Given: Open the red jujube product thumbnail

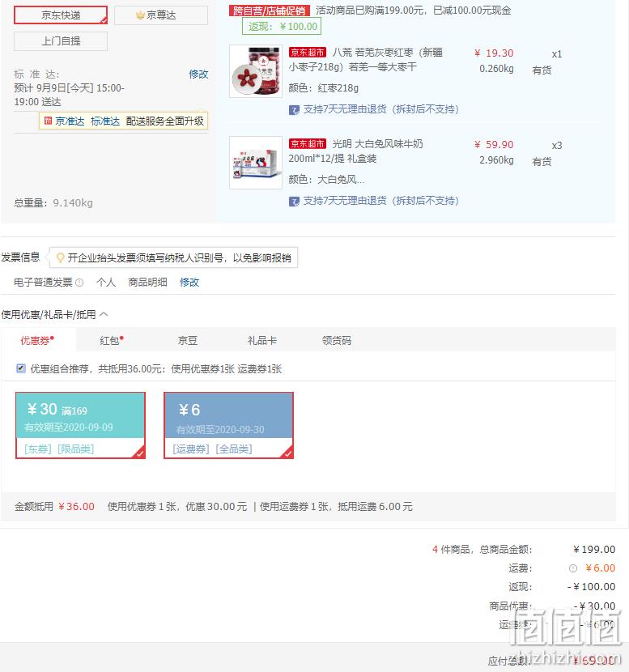Looking at the screenshot, I should pos(256,71).
